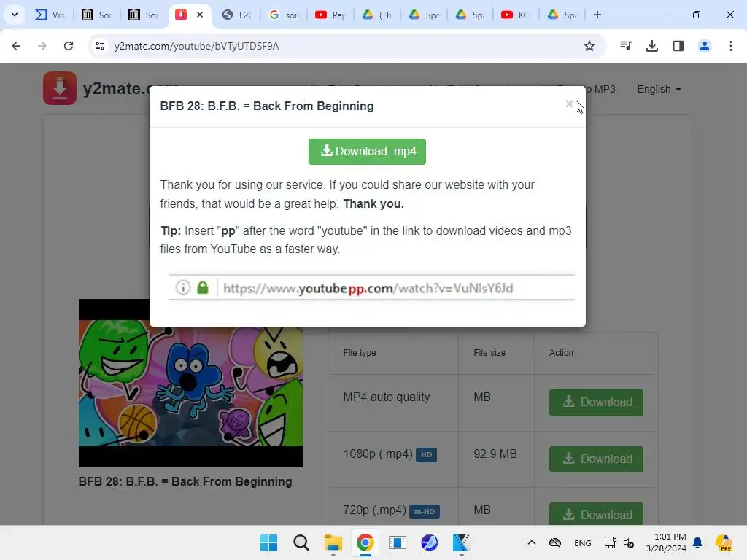The width and height of the screenshot is (747, 560).
Task: Open the clock showing 1:01 PM
Action: coord(666,542)
